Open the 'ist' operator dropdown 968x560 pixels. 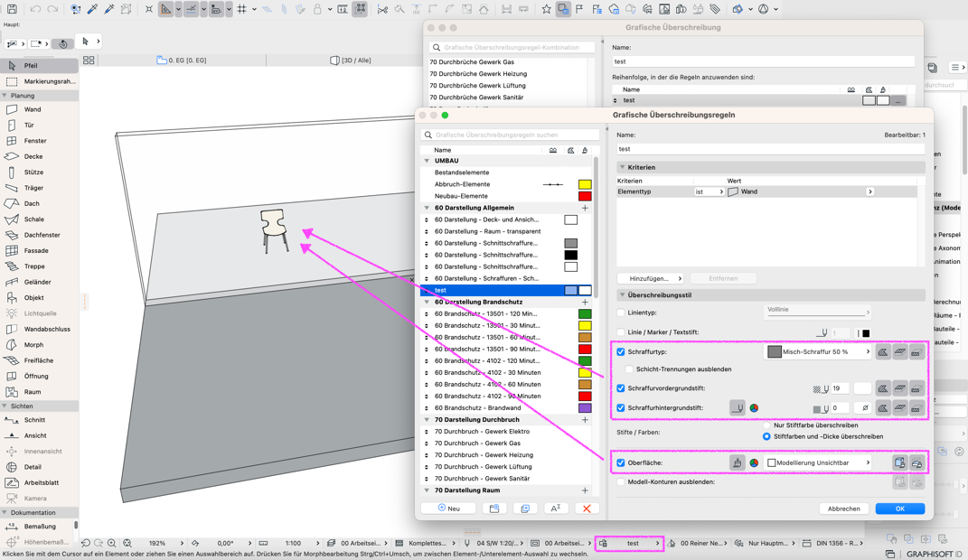709,191
